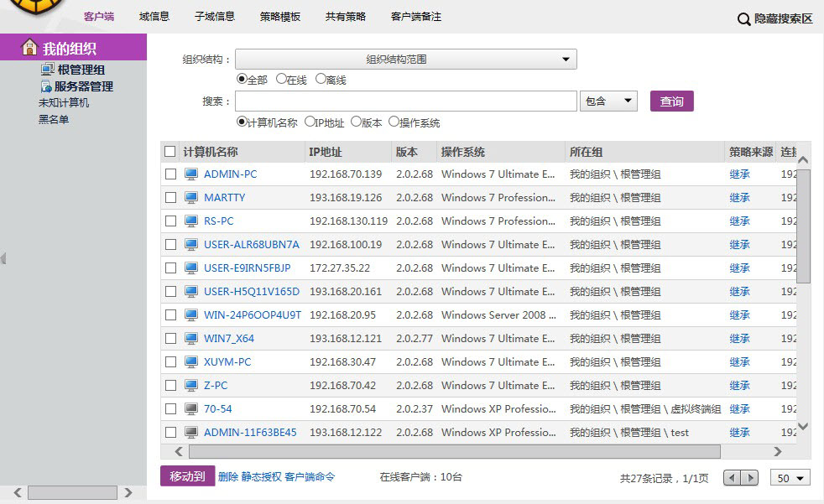Click the 根管理组 computer group icon
This screenshot has height=504, width=824.
(x=48, y=70)
